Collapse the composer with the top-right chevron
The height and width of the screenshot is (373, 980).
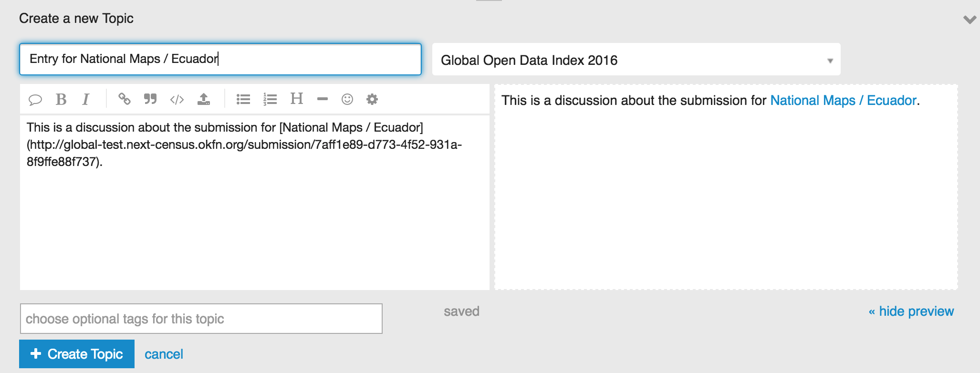970,20
